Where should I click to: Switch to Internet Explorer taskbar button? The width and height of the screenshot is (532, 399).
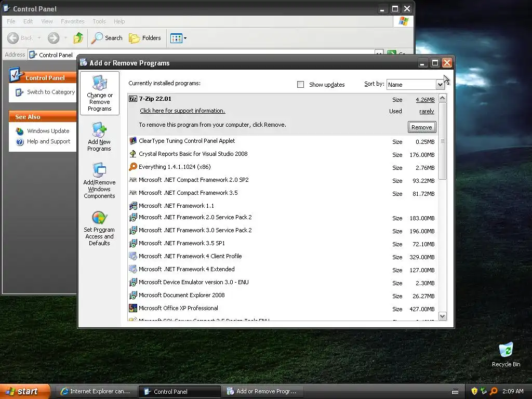(96, 391)
